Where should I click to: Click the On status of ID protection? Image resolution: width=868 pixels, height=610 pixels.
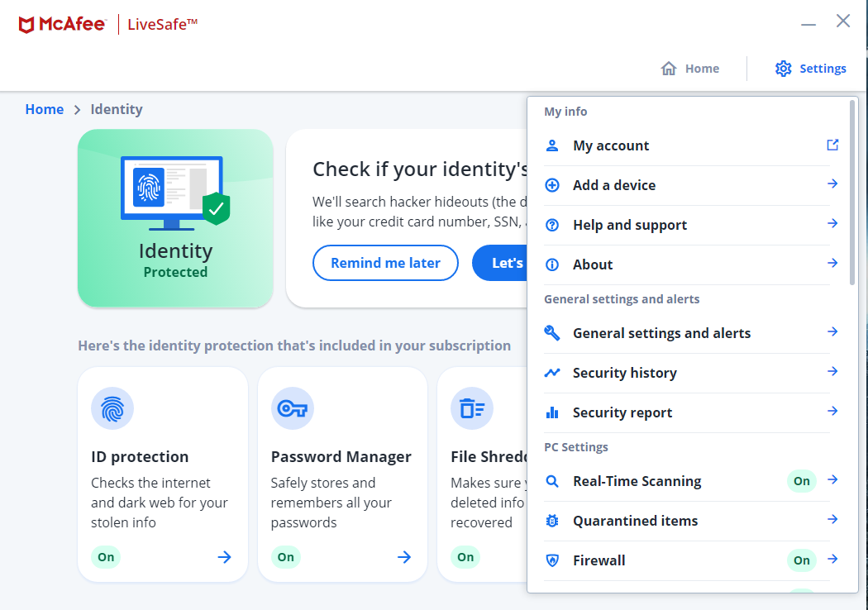(106, 557)
